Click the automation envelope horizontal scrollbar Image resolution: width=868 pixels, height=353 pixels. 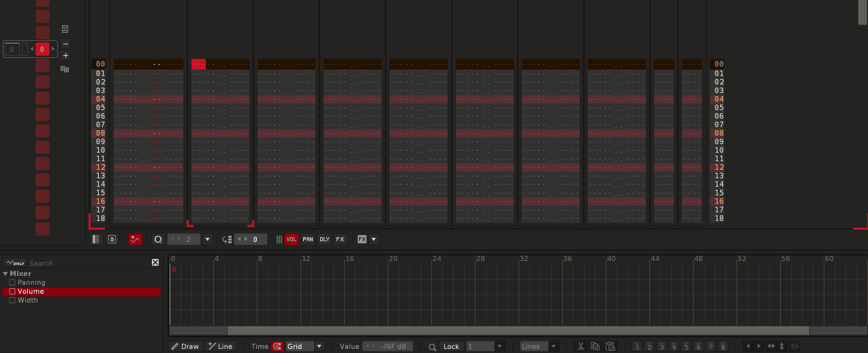pos(518,331)
